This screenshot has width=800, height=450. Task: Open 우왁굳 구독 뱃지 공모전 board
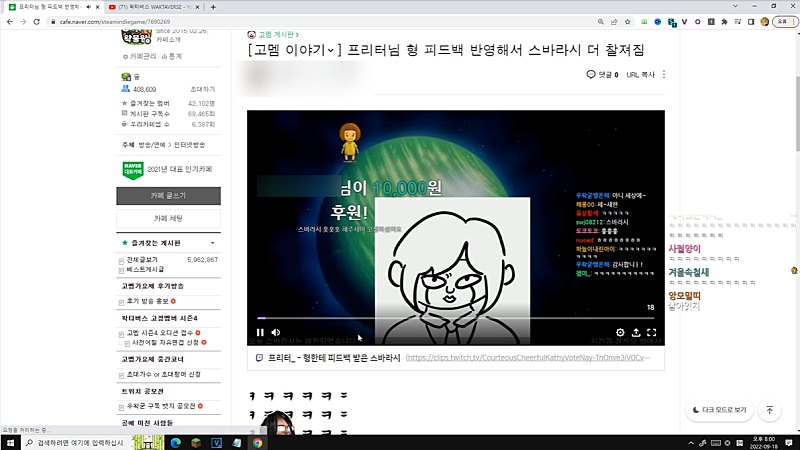(x=161, y=406)
